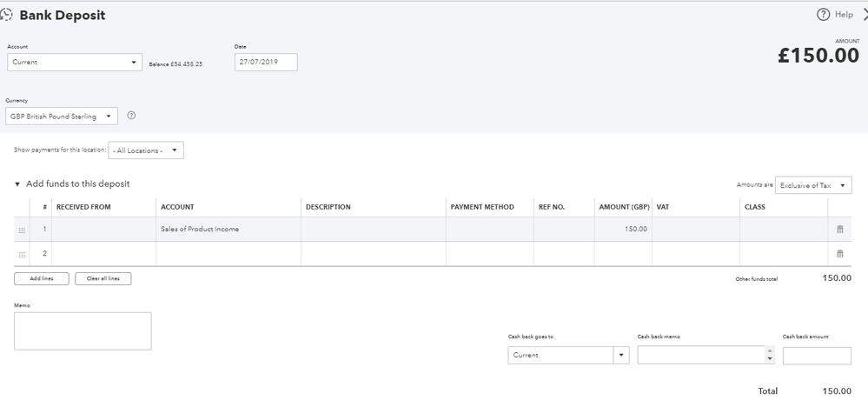Screen dimensions: 868x407
Task: Click into the Memo text box
Action: [x=83, y=330]
